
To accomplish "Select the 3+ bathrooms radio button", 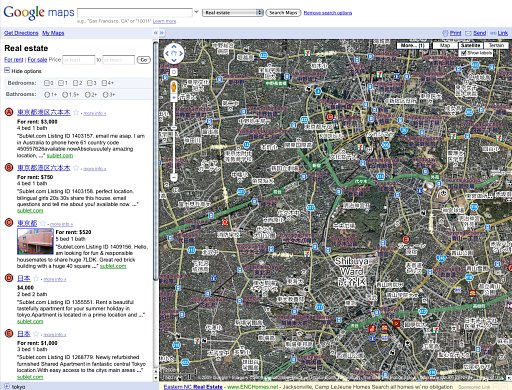I will [x=106, y=95].
